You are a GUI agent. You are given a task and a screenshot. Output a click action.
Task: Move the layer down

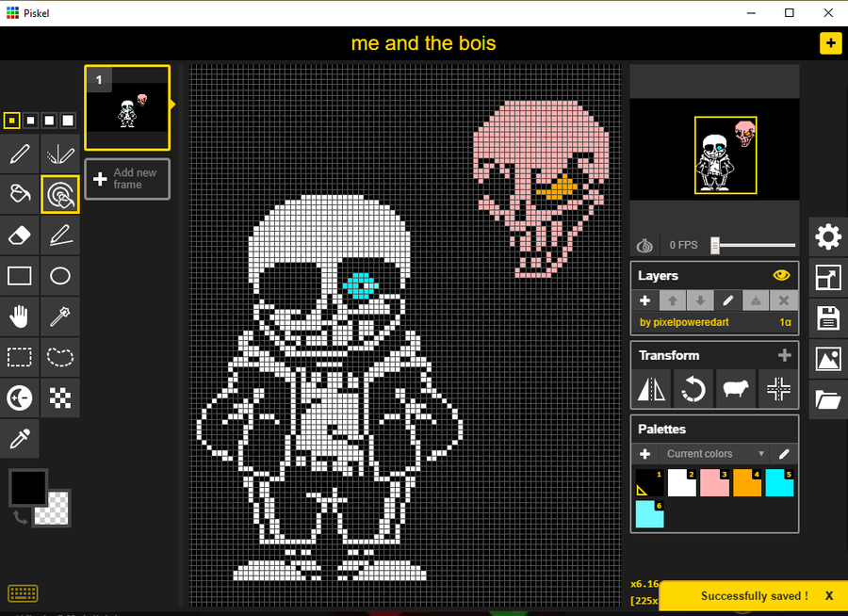[700, 300]
